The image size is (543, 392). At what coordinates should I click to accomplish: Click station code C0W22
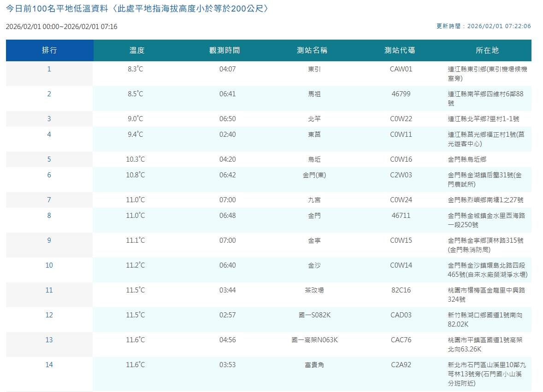[x=401, y=119]
